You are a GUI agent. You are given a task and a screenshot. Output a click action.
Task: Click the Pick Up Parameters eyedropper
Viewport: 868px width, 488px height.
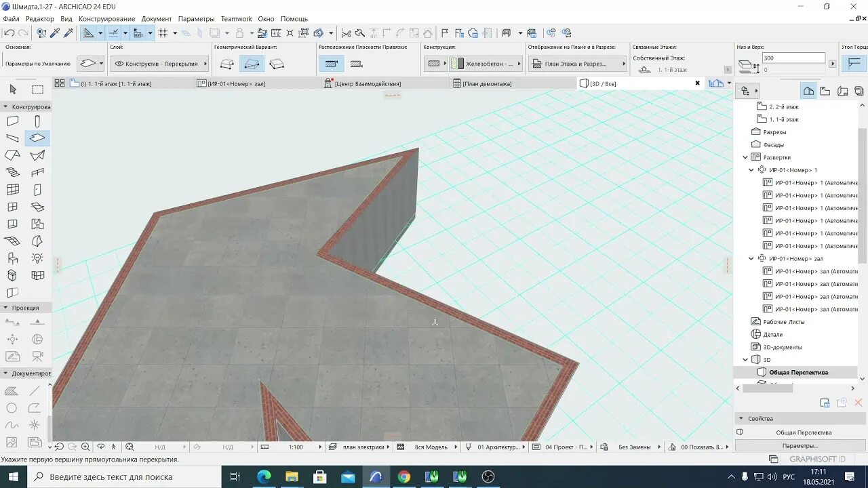55,33
